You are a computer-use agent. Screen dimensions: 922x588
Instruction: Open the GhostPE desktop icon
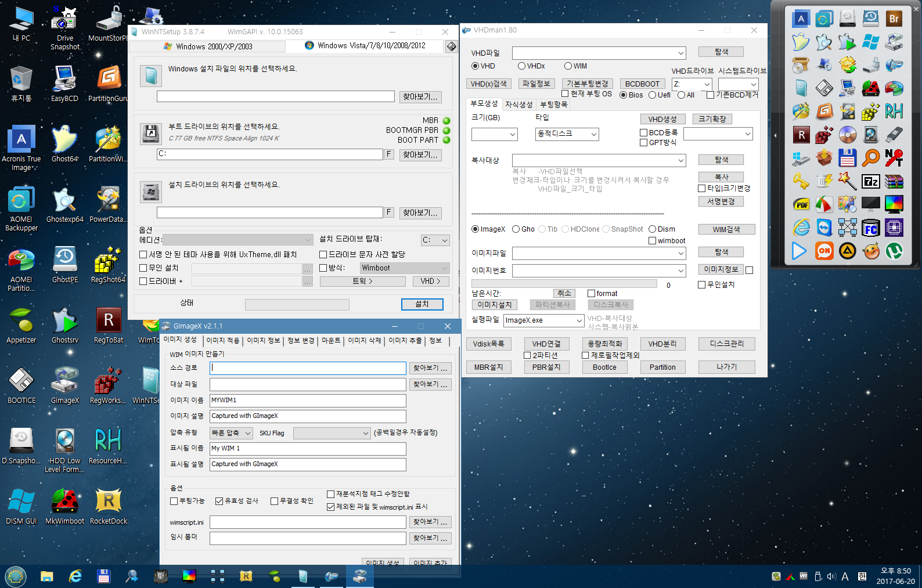click(x=64, y=265)
